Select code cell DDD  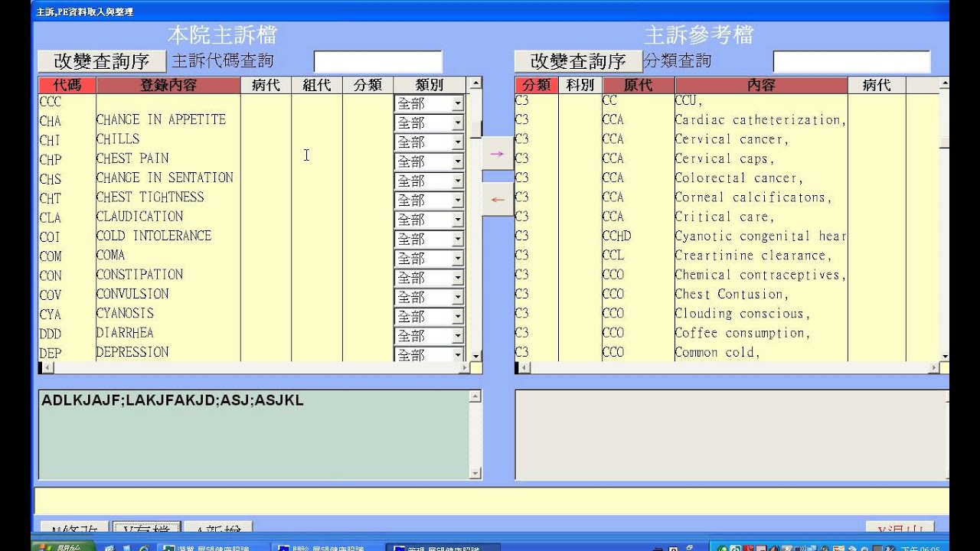pyautogui.click(x=51, y=334)
